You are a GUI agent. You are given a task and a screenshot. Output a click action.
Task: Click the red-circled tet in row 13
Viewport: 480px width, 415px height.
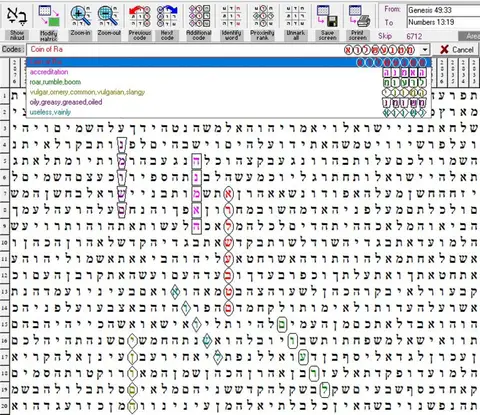228,292
